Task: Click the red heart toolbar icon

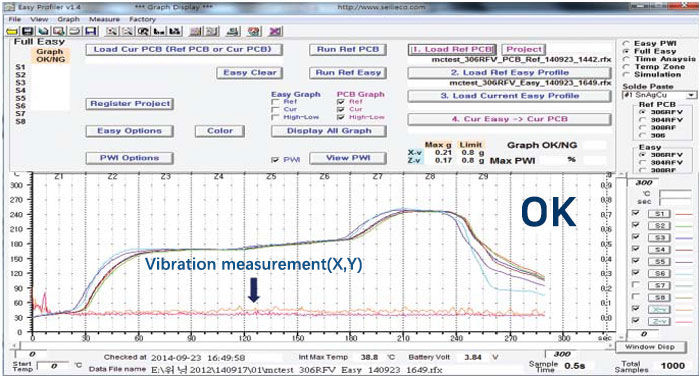Action: [x=254, y=31]
